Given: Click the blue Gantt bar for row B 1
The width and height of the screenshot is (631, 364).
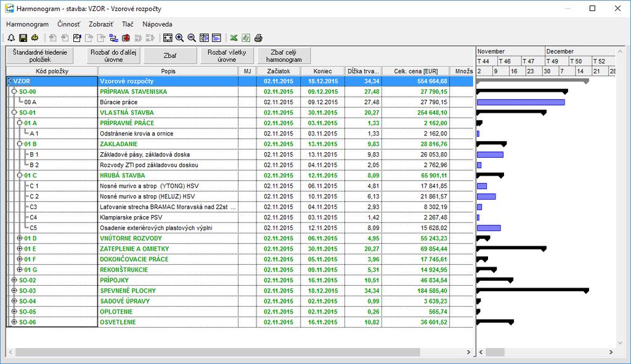Looking at the screenshot, I should coord(490,155).
